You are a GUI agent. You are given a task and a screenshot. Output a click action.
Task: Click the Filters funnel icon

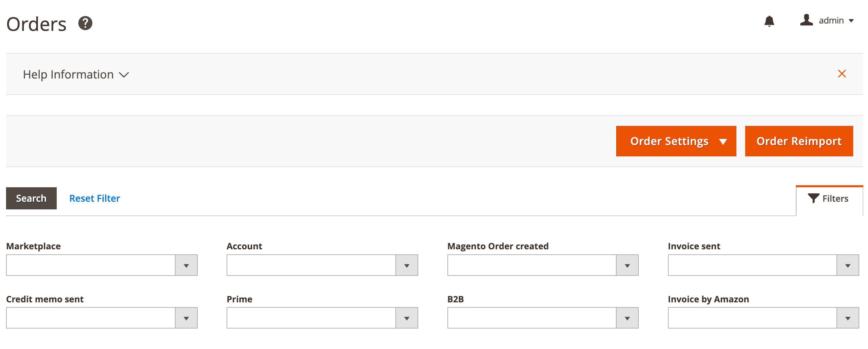[x=814, y=198]
